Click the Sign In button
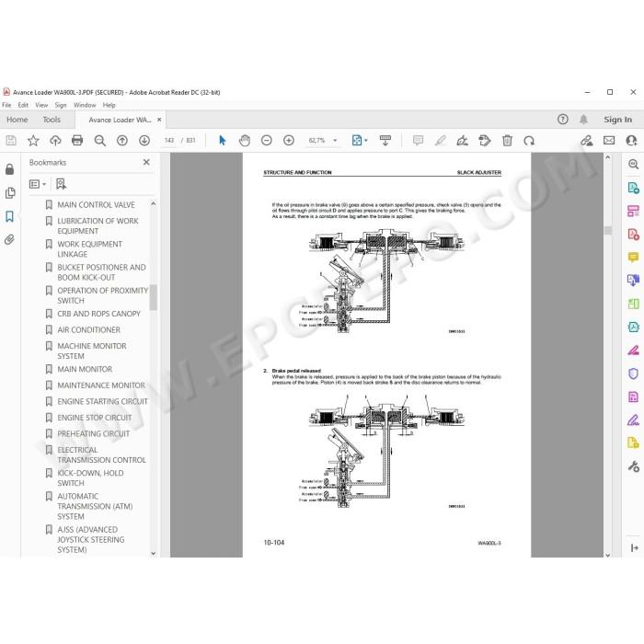Viewport: 644px width, 644px height. click(x=617, y=120)
